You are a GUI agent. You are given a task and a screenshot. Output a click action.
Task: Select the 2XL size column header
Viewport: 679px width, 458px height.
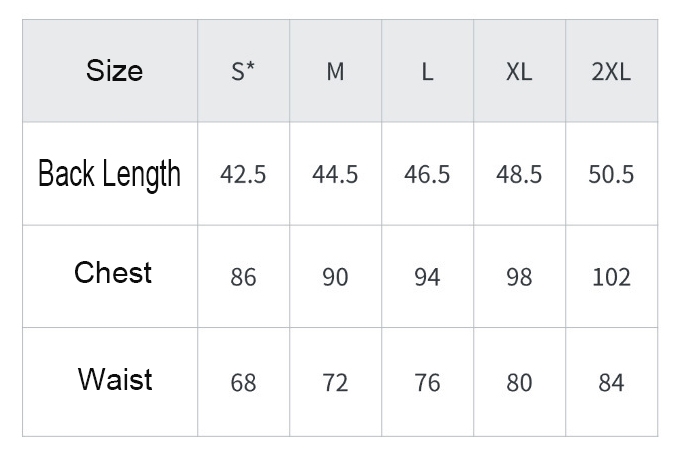coord(611,71)
